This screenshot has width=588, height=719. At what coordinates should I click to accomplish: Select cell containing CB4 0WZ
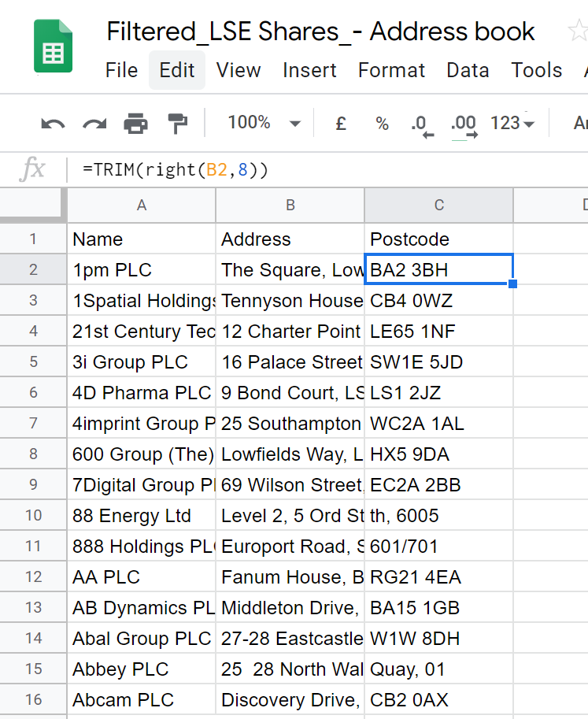[x=439, y=300]
